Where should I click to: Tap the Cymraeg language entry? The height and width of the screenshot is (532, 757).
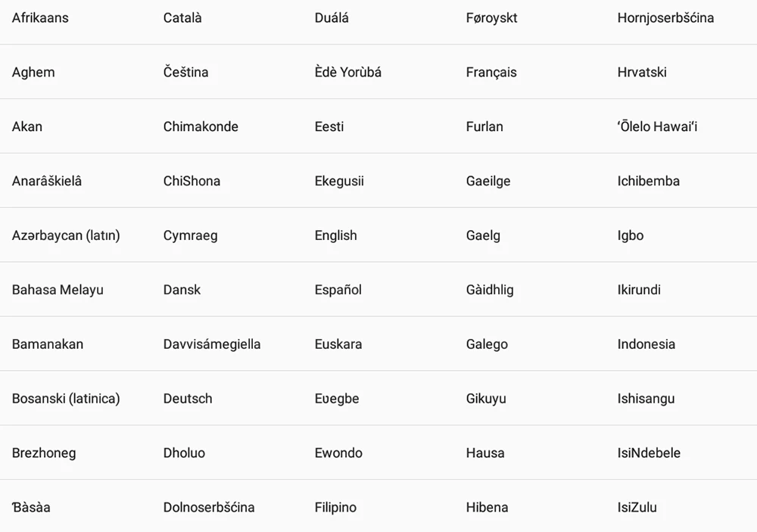[x=190, y=235]
